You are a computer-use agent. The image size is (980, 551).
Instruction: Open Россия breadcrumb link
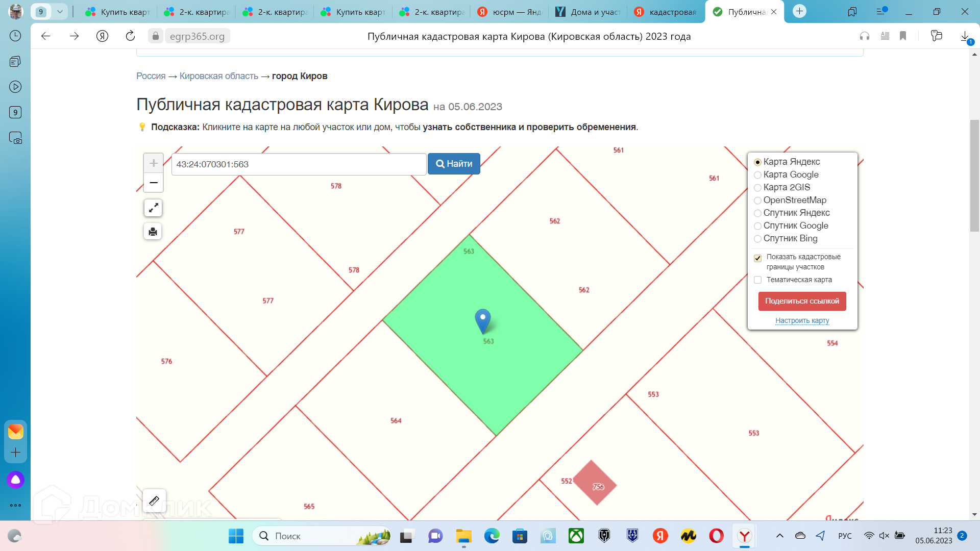151,76
